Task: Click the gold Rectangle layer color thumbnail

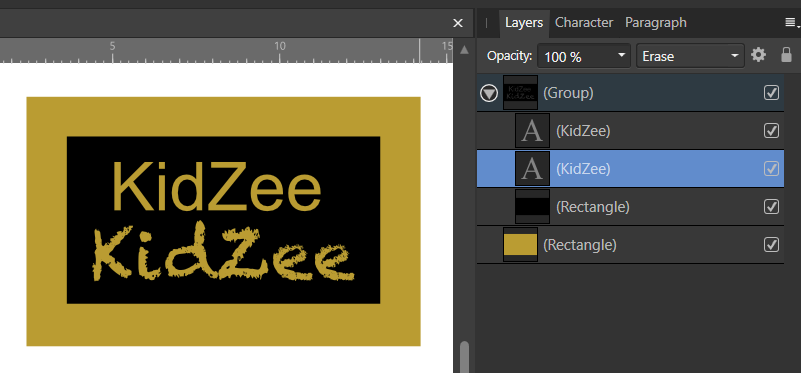Action: click(520, 245)
